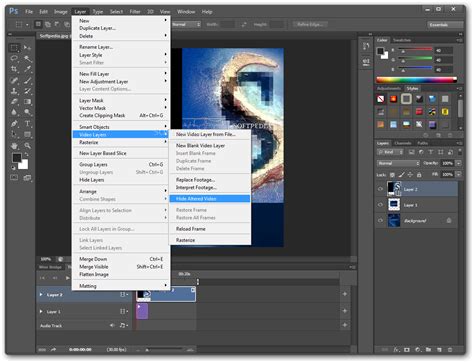Select the Path Selection tool
474x363 pixels.
click(14, 134)
